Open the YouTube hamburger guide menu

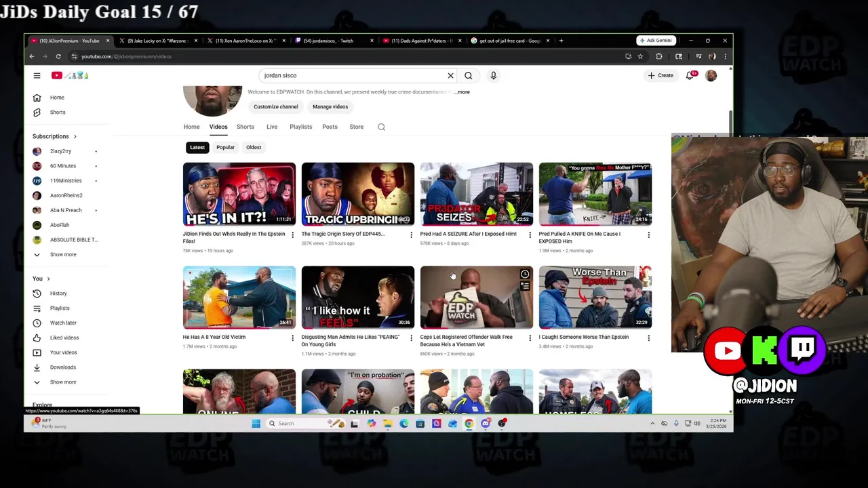[37, 75]
